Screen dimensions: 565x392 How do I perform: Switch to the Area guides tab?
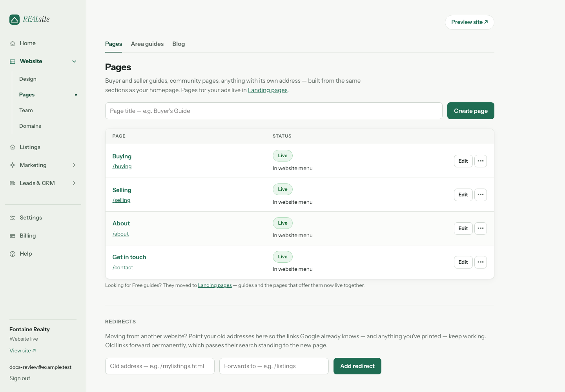tap(147, 44)
